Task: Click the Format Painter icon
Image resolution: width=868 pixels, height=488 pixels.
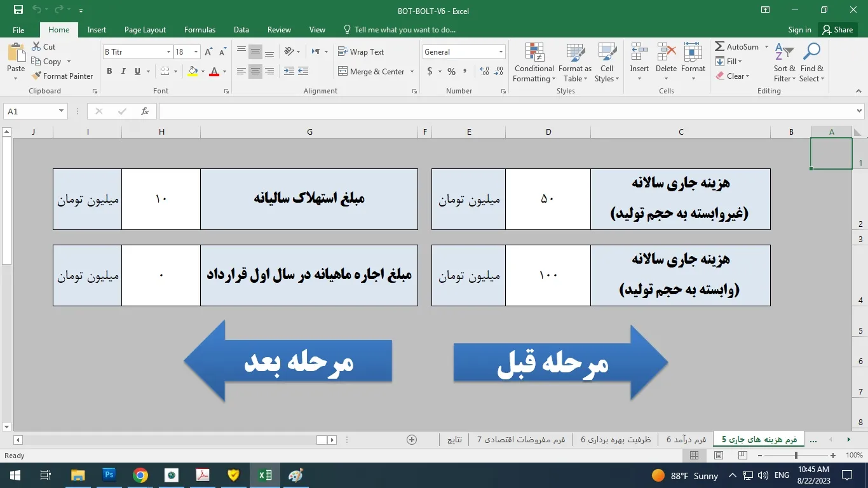Action: tap(37, 76)
